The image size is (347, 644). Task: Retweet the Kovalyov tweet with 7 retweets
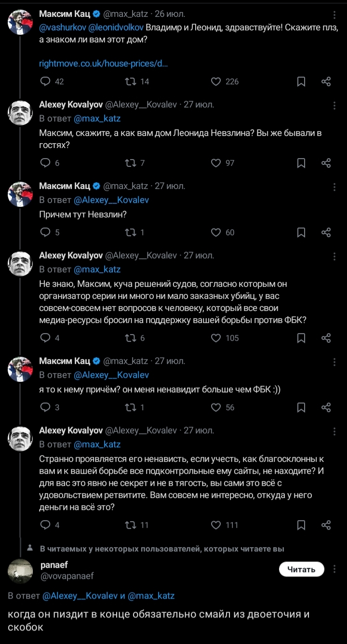(130, 163)
